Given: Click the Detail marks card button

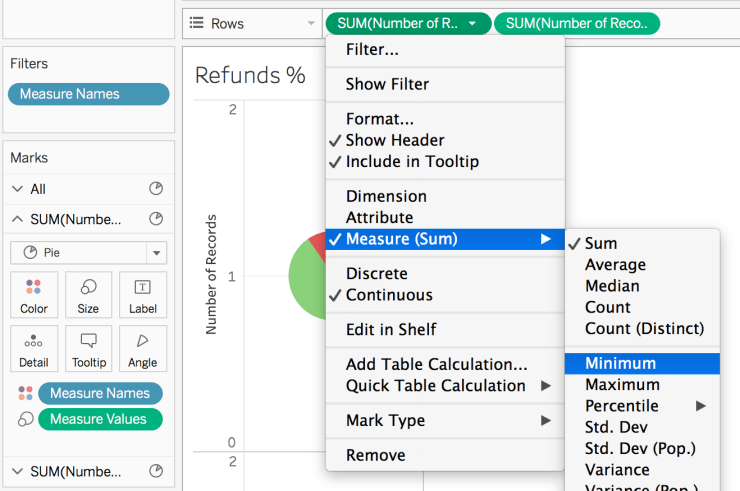Looking at the screenshot, I should [x=34, y=349].
